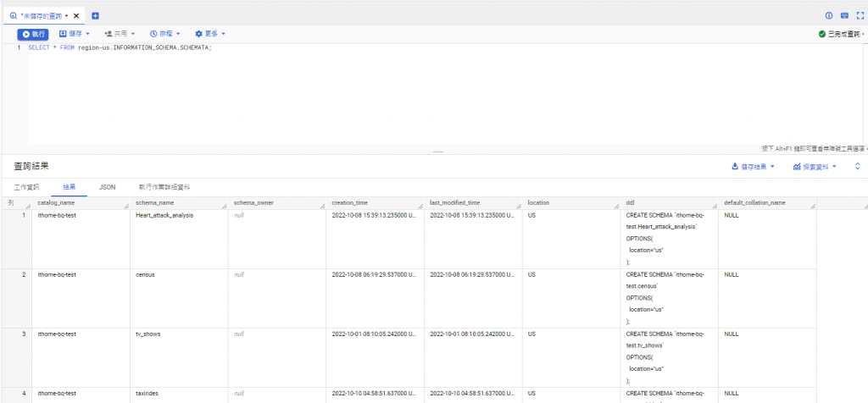Click the ddl cell for census schema
The image size is (868, 403).
click(670, 298)
